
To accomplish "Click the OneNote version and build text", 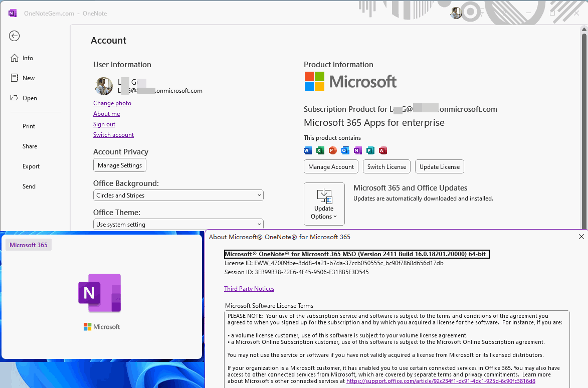I will coord(356,254).
